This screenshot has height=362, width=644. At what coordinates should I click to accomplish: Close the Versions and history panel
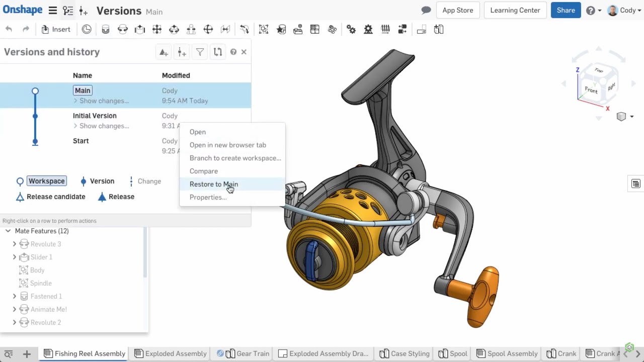coord(244,52)
